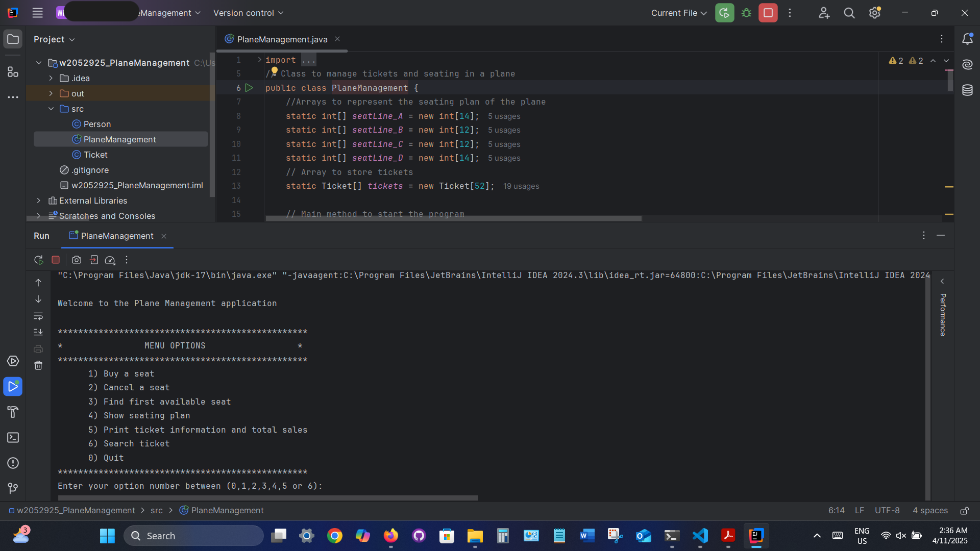
Task: Go to next highlighted problem arrow
Action: (946, 61)
